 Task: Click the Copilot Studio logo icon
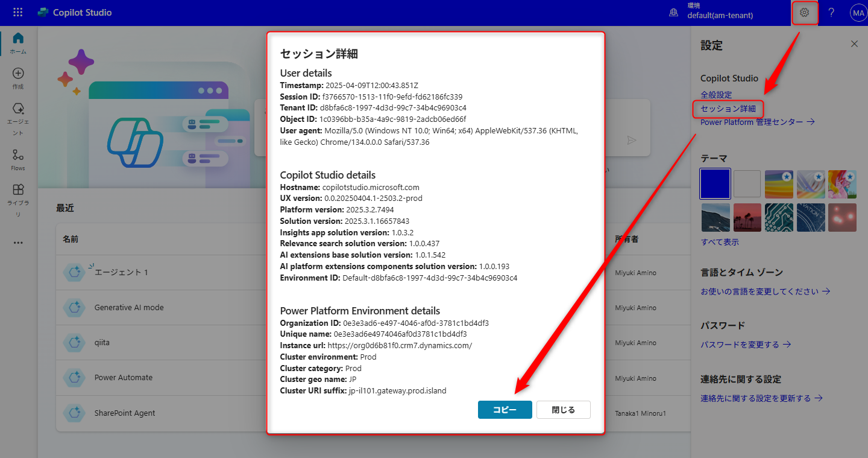point(43,12)
